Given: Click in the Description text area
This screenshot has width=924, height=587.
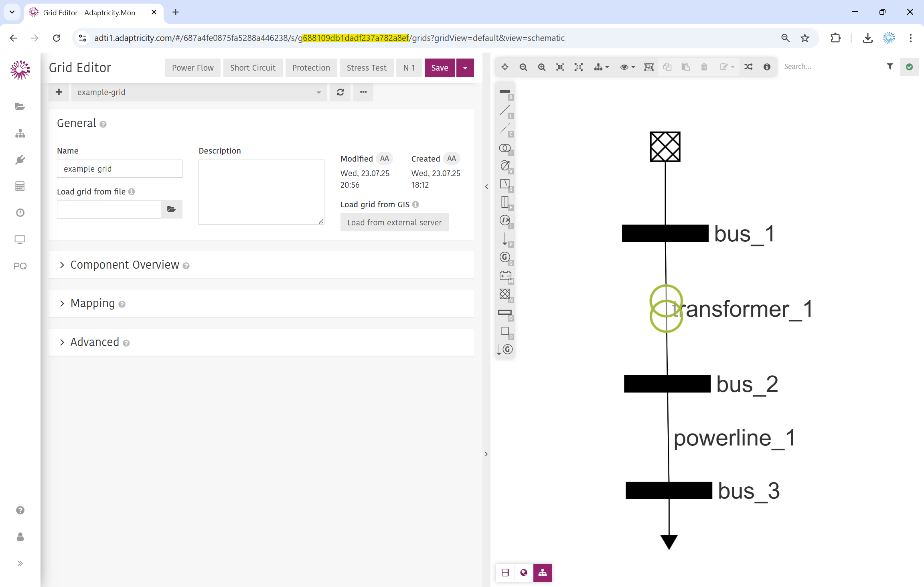Looking at the screenshot, I should pos(261,192).
